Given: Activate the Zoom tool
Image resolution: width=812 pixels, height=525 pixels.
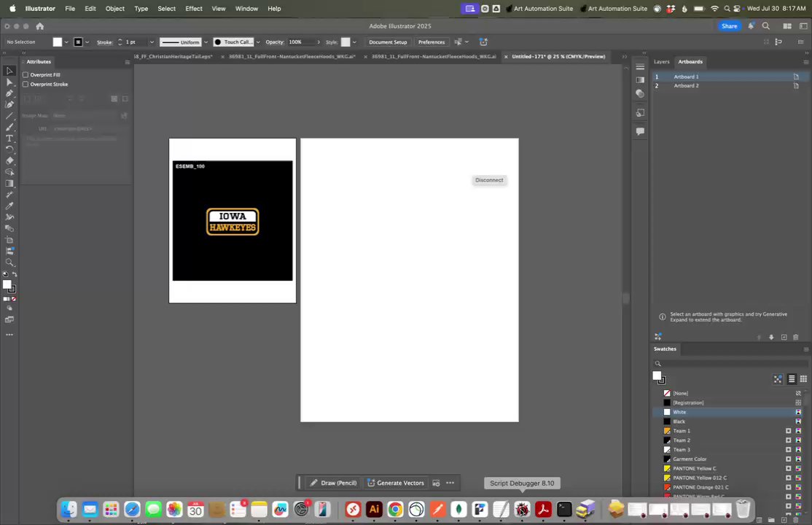Looking at the screenshot, I should [x=9, y=262].
